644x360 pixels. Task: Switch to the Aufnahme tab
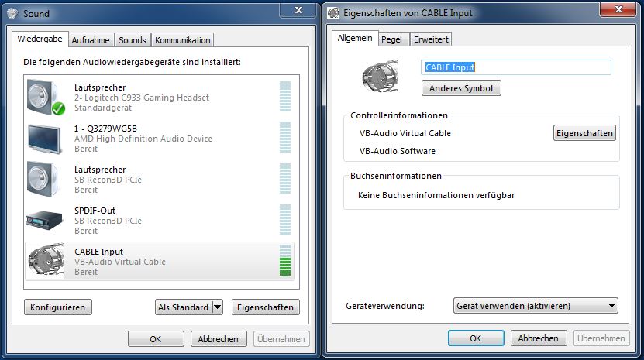click(91, 40)
